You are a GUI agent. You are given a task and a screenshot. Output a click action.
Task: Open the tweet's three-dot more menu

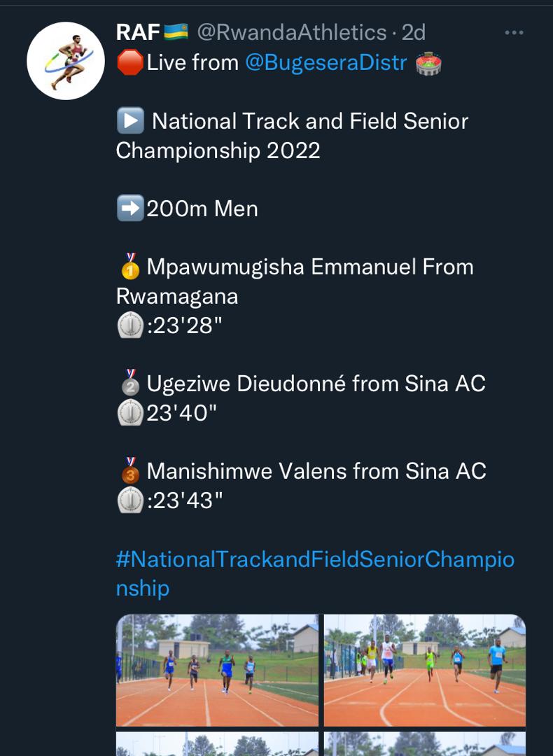click(514, 33)
